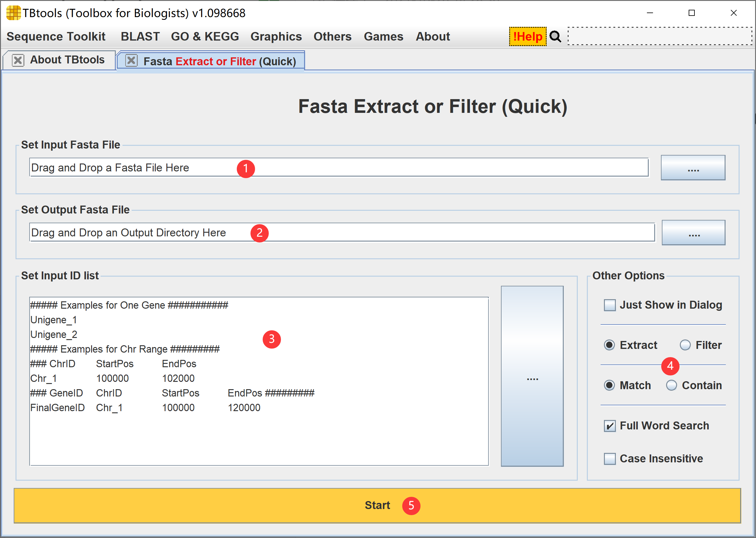Screen dimensions: 756x538
Task: Click the Unigene_2 line in ID list
Action: (54, 335)
